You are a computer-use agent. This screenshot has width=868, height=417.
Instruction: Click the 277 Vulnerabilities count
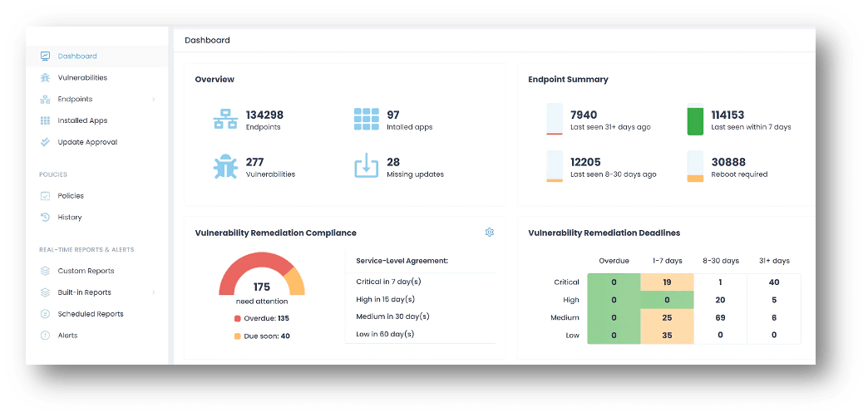[x=254, y=162]
